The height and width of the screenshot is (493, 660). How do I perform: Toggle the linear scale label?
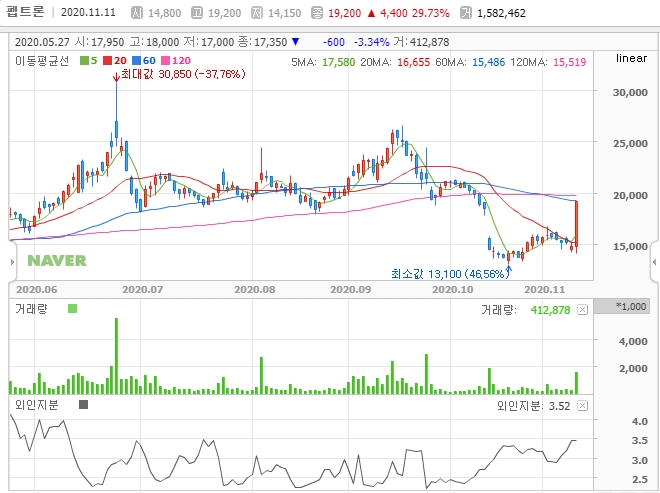pos(631,58)
